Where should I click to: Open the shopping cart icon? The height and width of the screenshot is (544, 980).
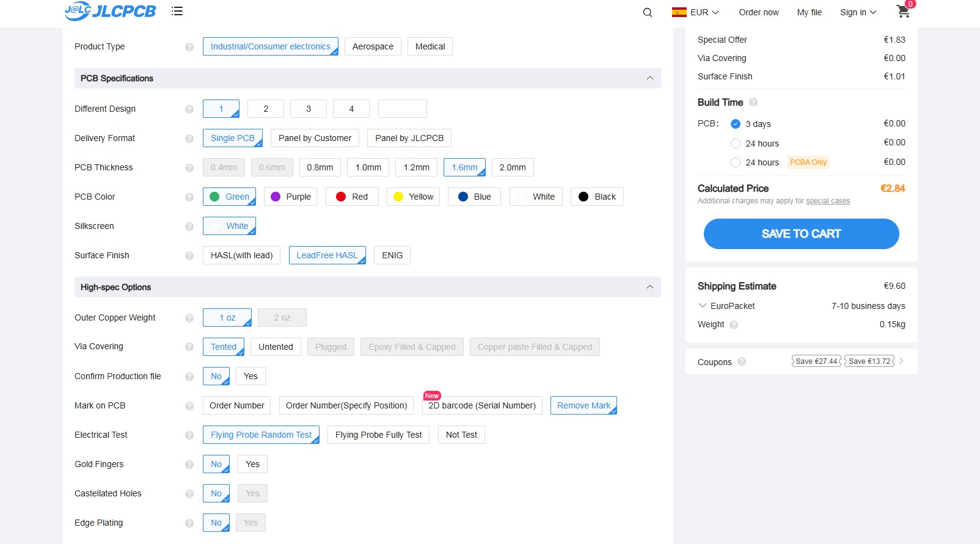point(904,11)
